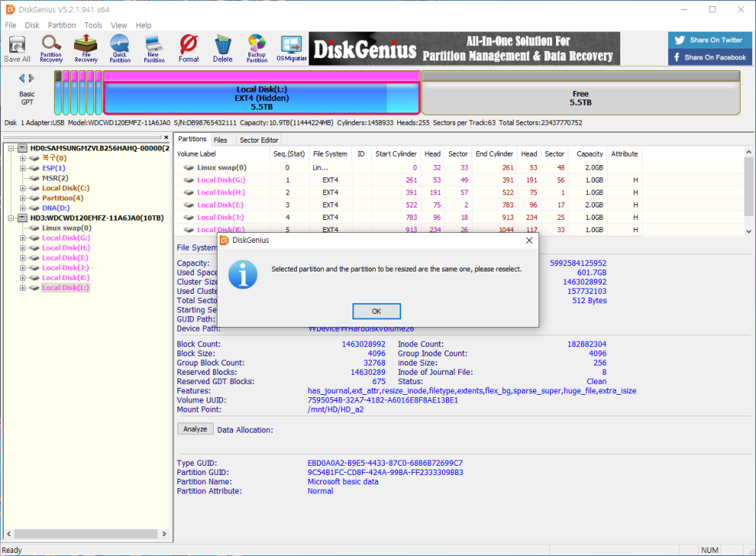Click the Quick Partition icon
756x556 pixels.
[120, 49]
